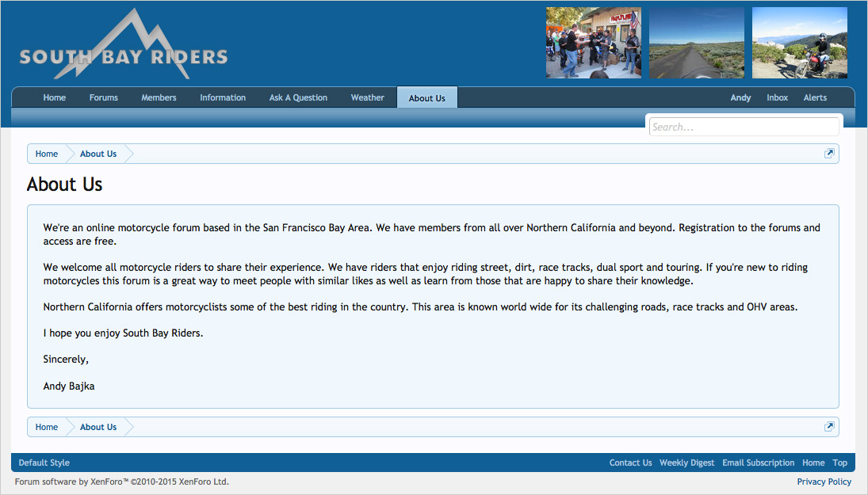Open the open road header photo
Viewport: 868px width, 495px height.
coord(697,43)
